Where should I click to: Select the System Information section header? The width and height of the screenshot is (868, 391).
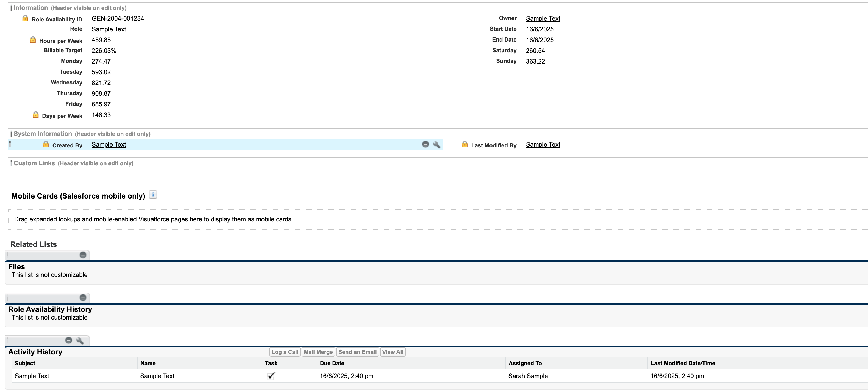(43, 134)
